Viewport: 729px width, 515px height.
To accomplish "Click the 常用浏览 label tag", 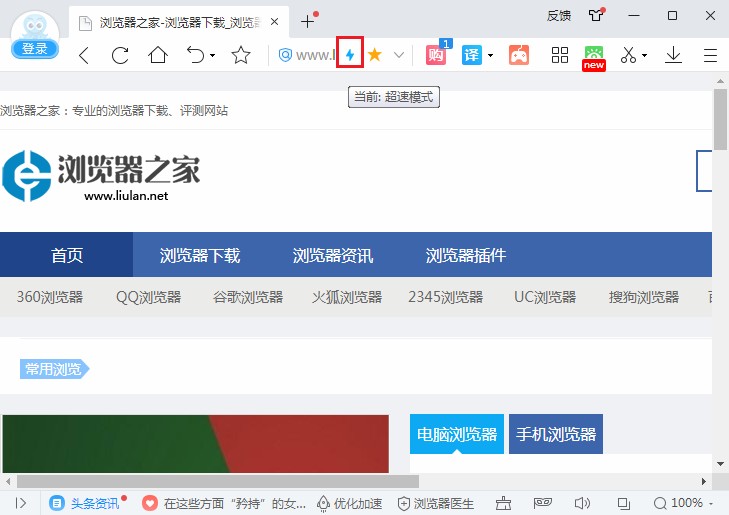I will point(54,369).
